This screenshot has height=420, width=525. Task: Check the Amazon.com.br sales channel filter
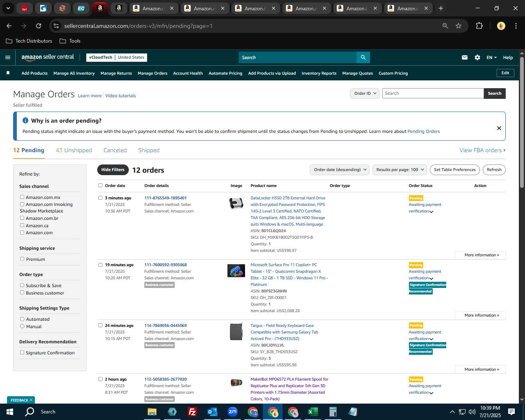(22, 218)
